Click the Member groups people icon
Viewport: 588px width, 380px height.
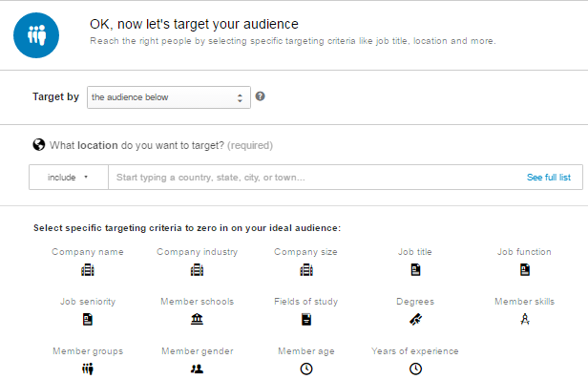pos(88,369)
